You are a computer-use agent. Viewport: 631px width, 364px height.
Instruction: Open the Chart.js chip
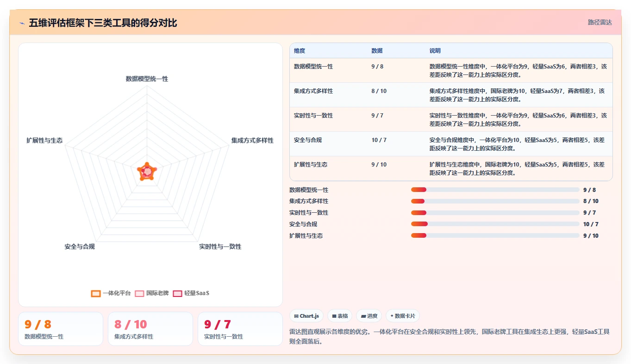pyautogui.click(x=306, y=316)
